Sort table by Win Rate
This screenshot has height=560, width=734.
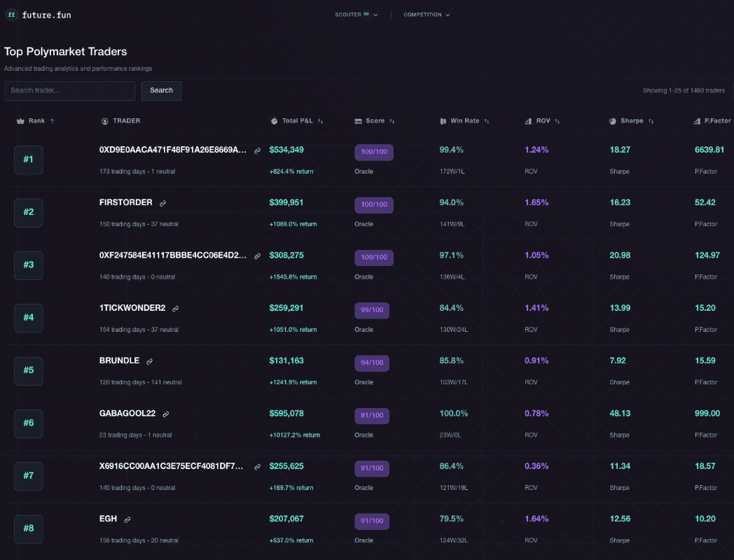point(465,121)
